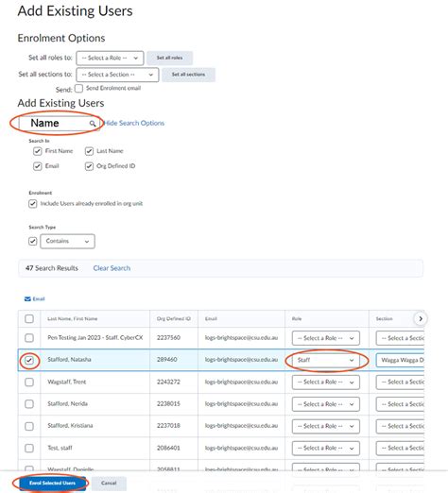Click the Email envelope icon above table
This screenshot has width=448, height=493.
point(27,298)
